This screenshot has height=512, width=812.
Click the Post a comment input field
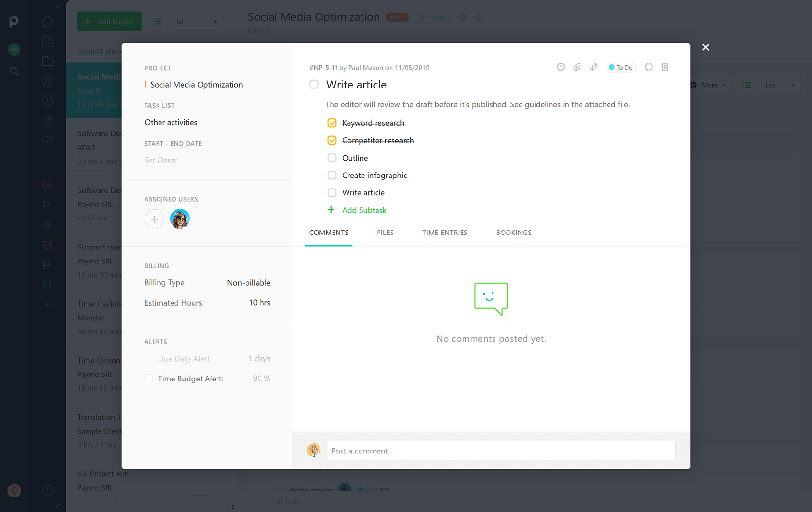click(501, 451)
